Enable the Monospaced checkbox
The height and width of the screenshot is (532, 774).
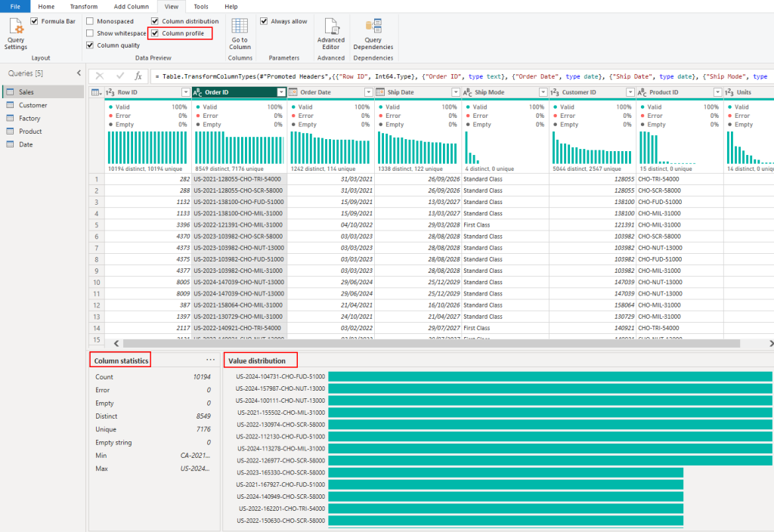pyautogui.click(x=90, y=21)
